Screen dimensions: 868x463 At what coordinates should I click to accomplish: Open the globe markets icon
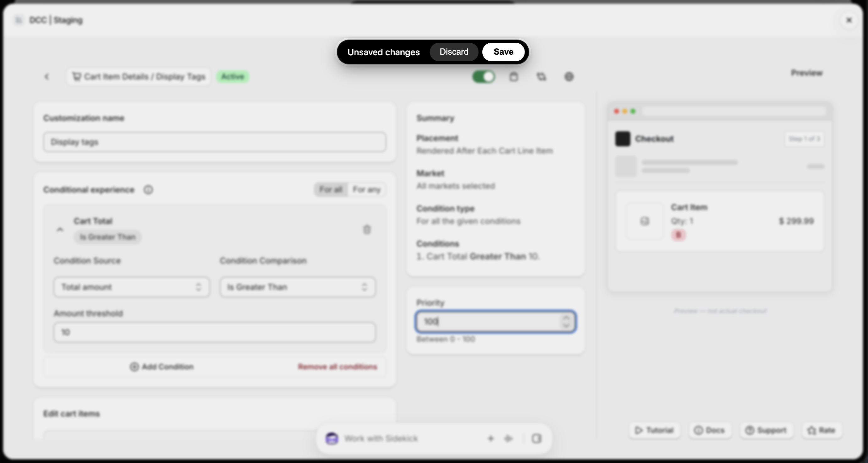pos(569,77)
